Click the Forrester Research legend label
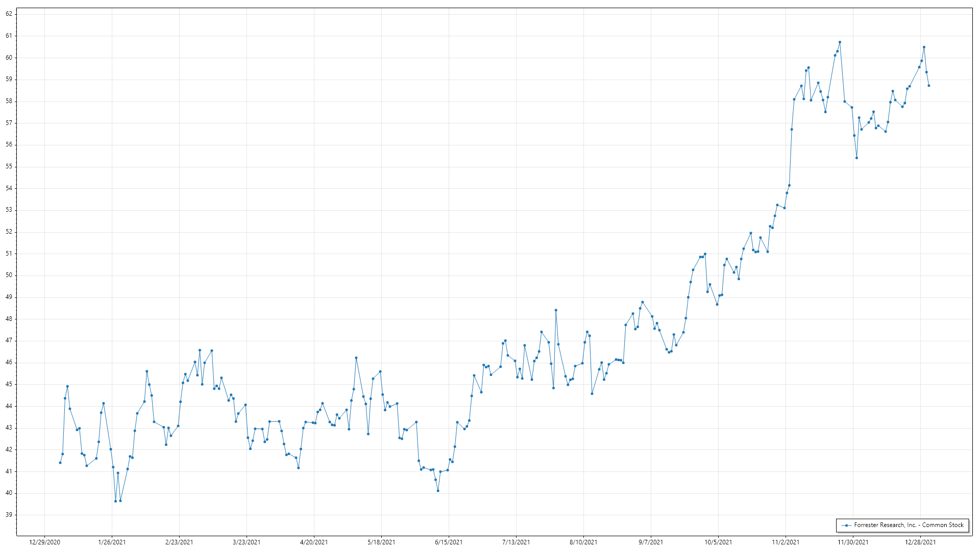This screenshot has height=551, width=980. 909,525
